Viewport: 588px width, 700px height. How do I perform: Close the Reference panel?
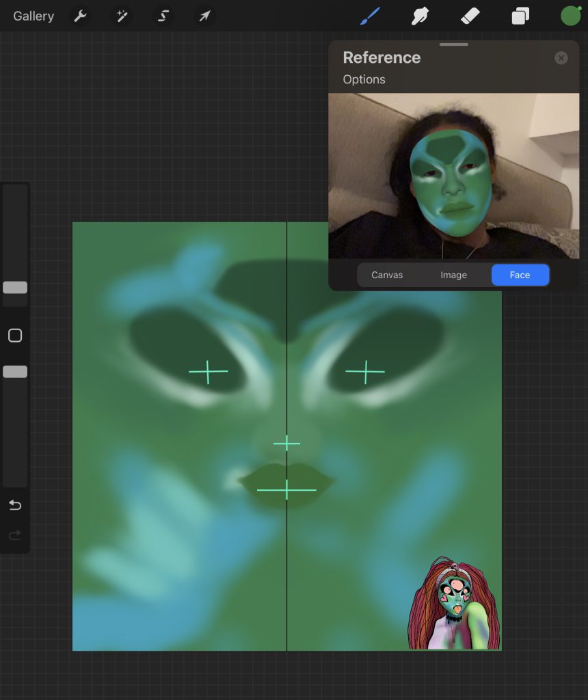pyautogui.click(x=561, y=57)
